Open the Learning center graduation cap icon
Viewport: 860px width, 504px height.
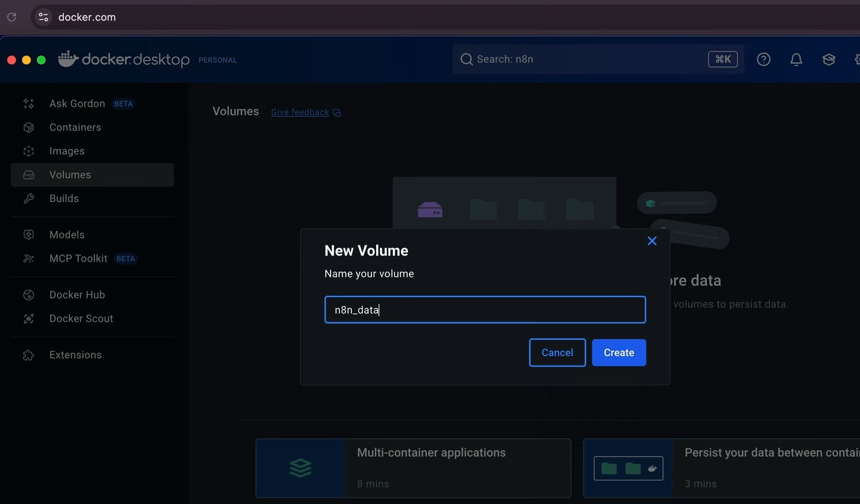pyautogui.click(x=828, y=59)
